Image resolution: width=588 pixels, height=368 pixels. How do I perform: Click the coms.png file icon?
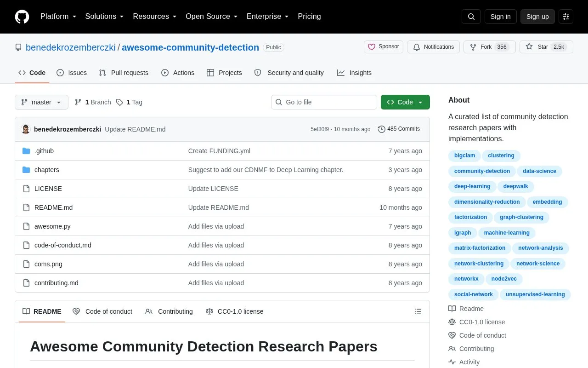click(x=26, y=264)
